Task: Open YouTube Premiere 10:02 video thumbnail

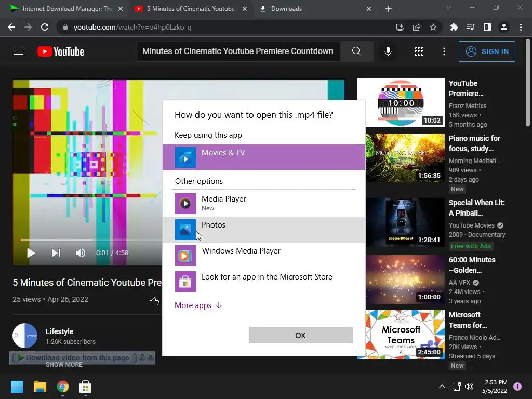Action: 401,103
